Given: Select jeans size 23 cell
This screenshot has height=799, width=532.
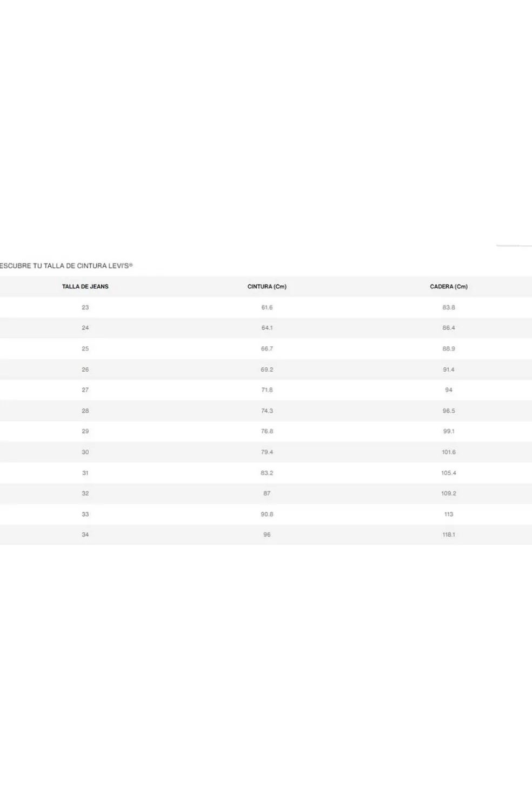Looking at the screenshot, I should click(x=85, y=307).
